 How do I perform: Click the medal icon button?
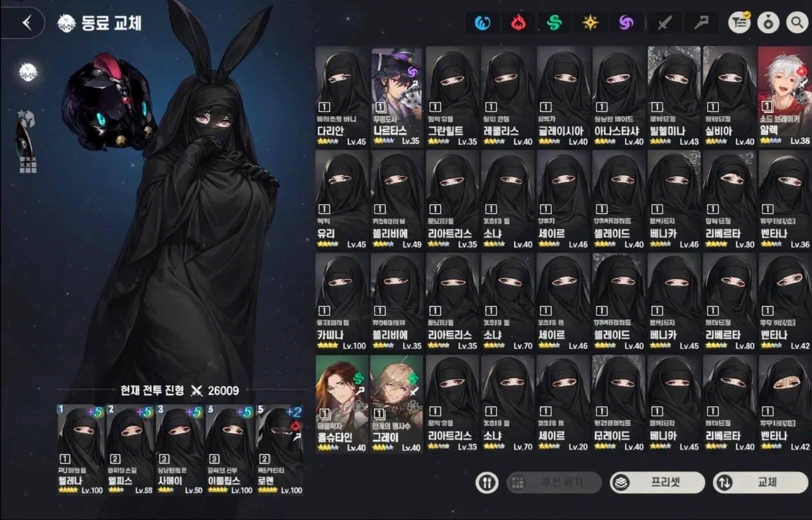[x=768, y=23]
